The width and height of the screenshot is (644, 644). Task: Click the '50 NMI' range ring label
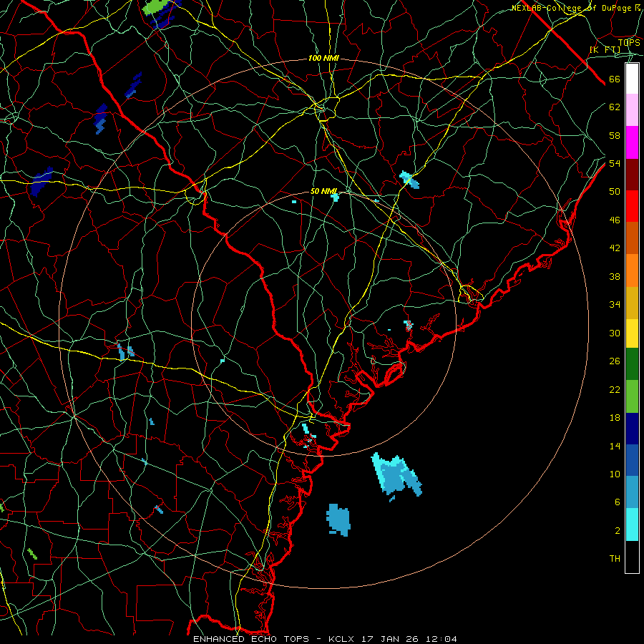click(x=323, y=191)
